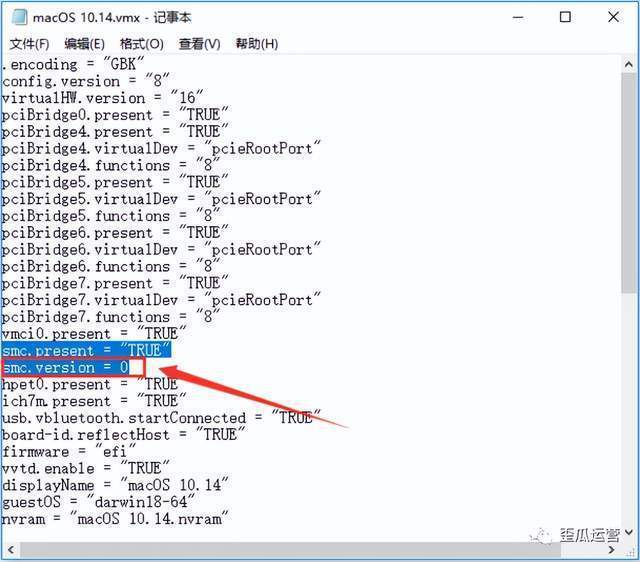Click the horizontal scrollbar right arrow
The width and height of the screenshot is (640, 562).
pos(611,550)
